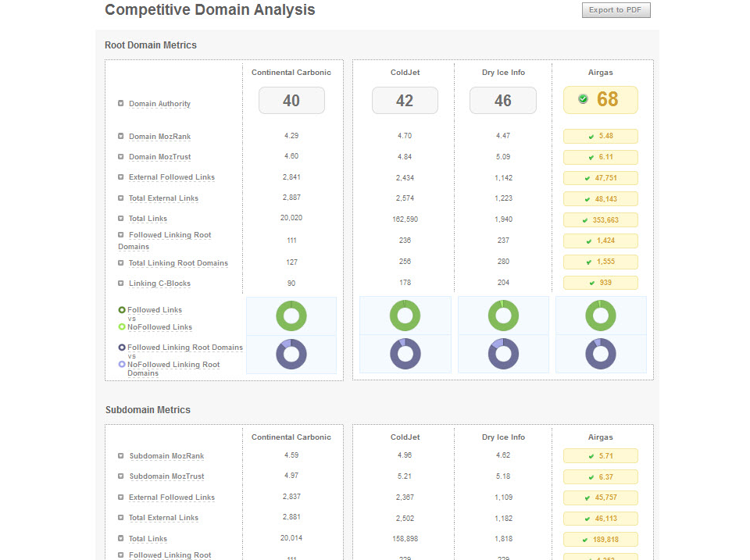Click the checkmark next to 1,424
Image resolution: width=750 pixels, height=560 pixels.
[x=589, y=241]
